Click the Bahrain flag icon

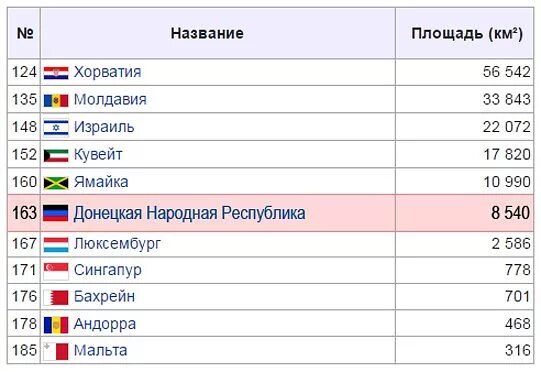[56, 297]
